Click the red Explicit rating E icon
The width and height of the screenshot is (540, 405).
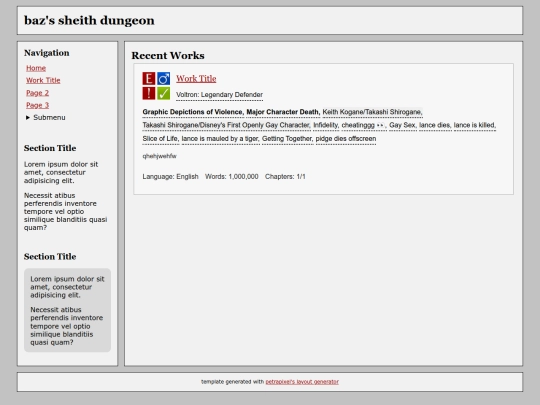149,79
